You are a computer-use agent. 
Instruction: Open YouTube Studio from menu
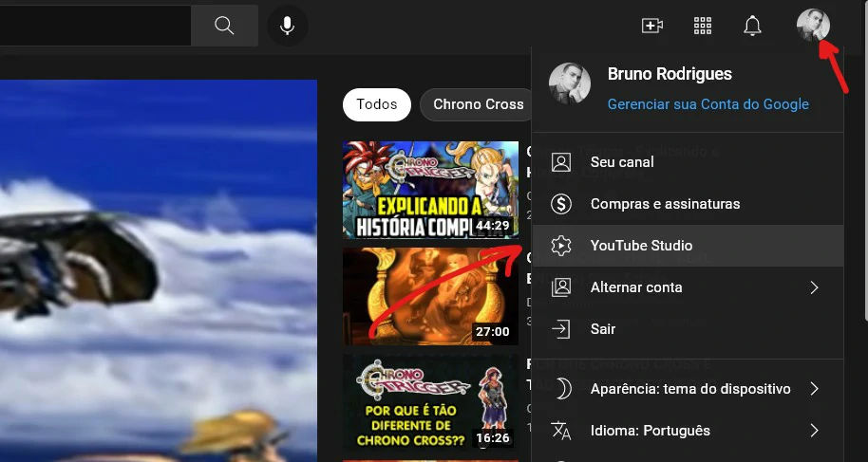coord(688,246)
